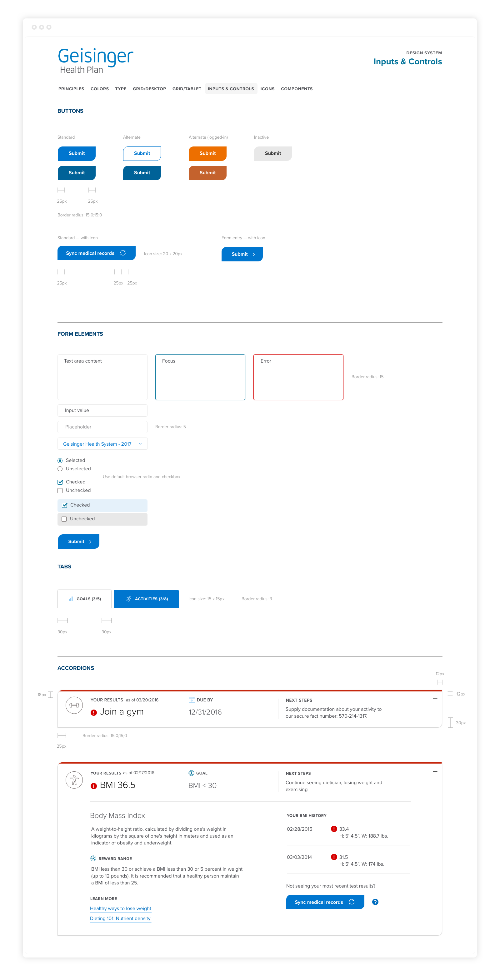
Task: Open the GRID/TABLET nav item
Action: coord(187,89)
